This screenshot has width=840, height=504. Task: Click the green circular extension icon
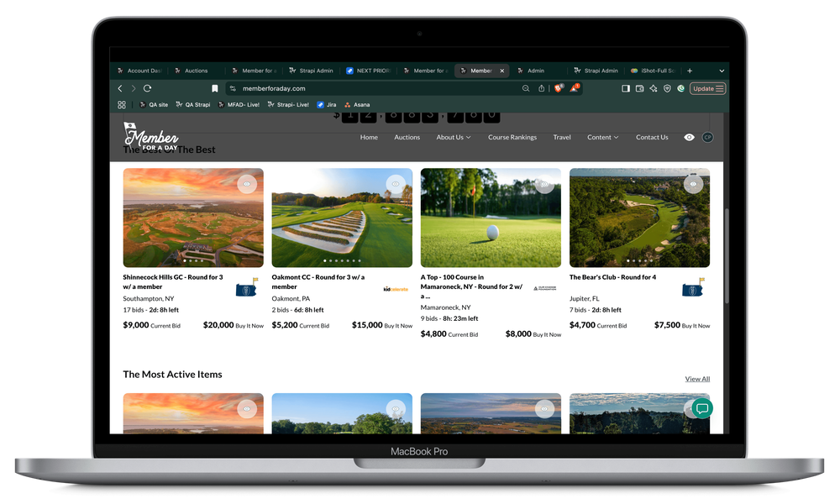[x=681, y=88]
